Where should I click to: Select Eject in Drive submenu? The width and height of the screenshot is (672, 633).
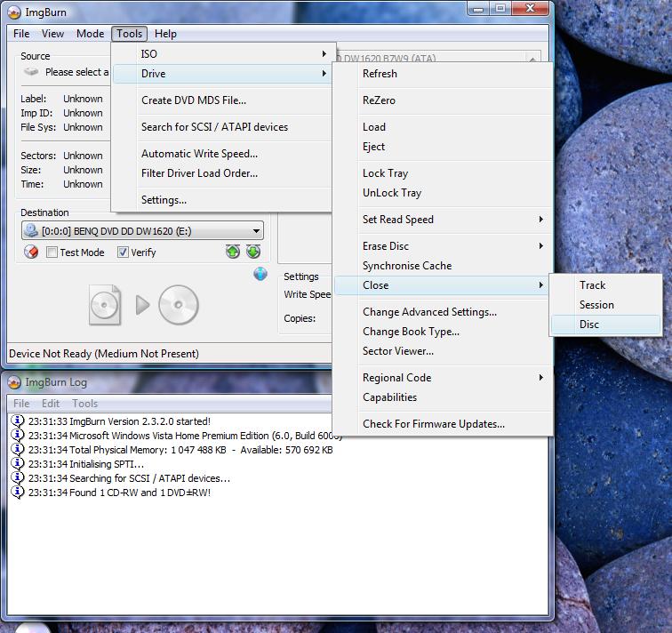(x=444, y=147)
